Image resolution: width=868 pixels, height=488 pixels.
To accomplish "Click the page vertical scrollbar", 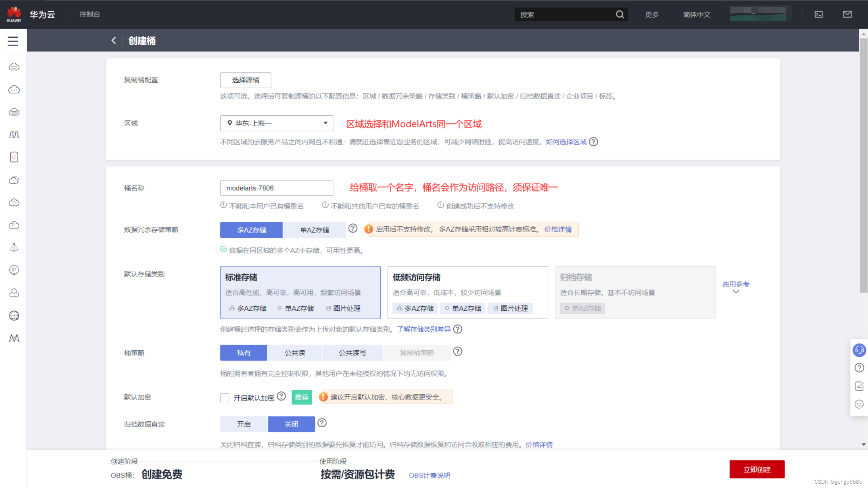I will 864,165.
